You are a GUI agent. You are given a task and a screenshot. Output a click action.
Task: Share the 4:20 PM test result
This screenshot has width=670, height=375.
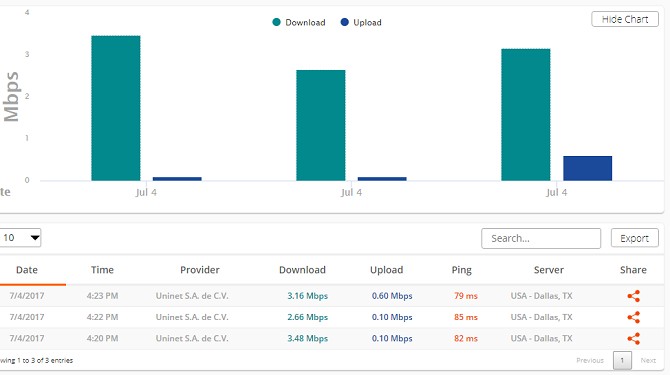click(633, 339)
